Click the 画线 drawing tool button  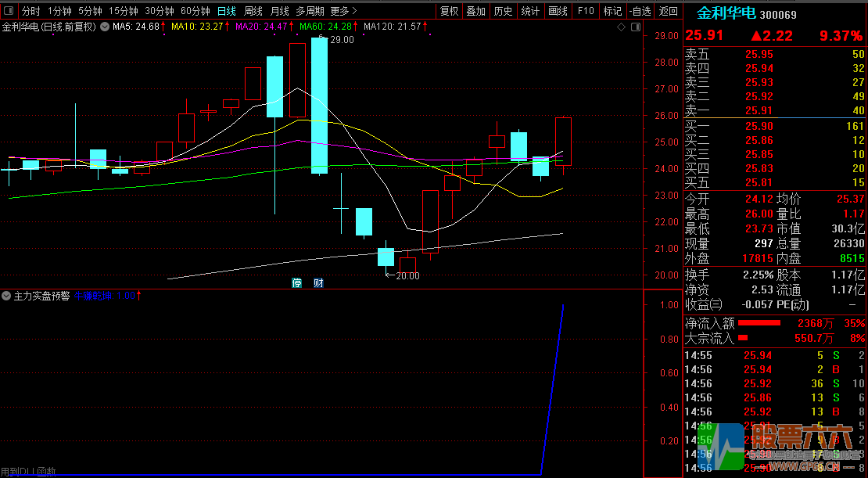pos(558,11)
